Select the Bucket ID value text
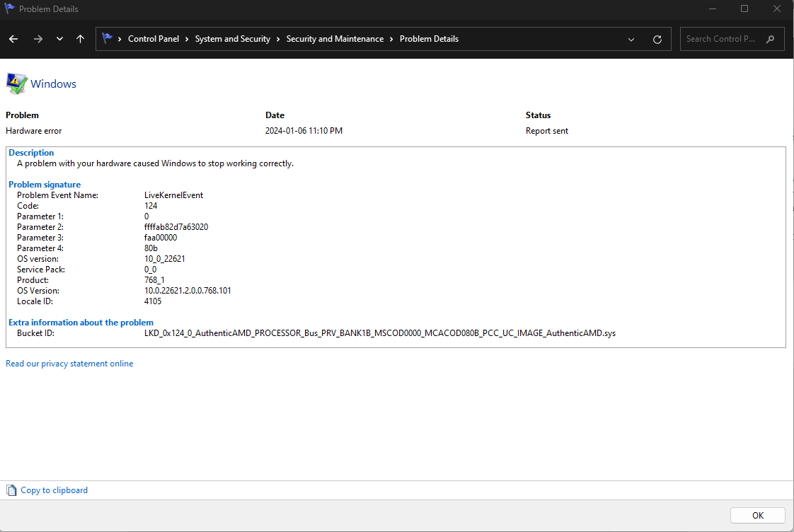The height and width of the screenshot is (532, 794). (380, 333)
